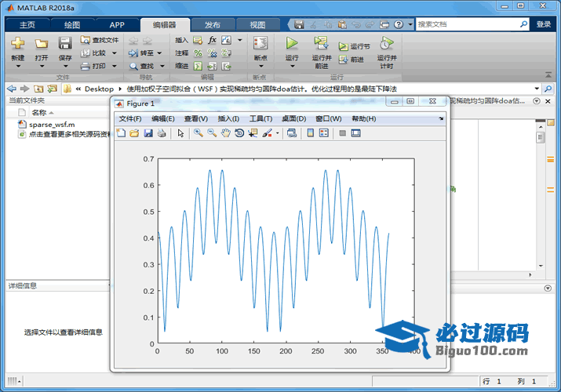561x392 pixels.
Task: Click the Rotate 3D tool icon
Action: coord(239,133)
